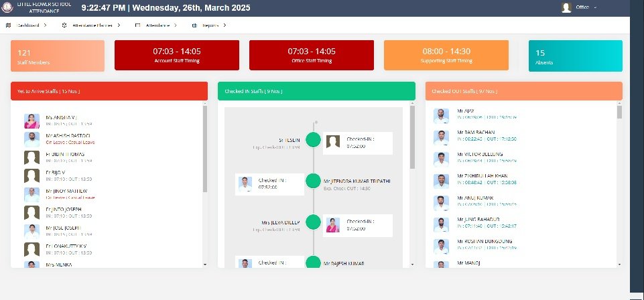Open Mr Jinoy Mathew's profile photo
The width and height of the screenshot is (644, 300).
[x=31, y=194]
